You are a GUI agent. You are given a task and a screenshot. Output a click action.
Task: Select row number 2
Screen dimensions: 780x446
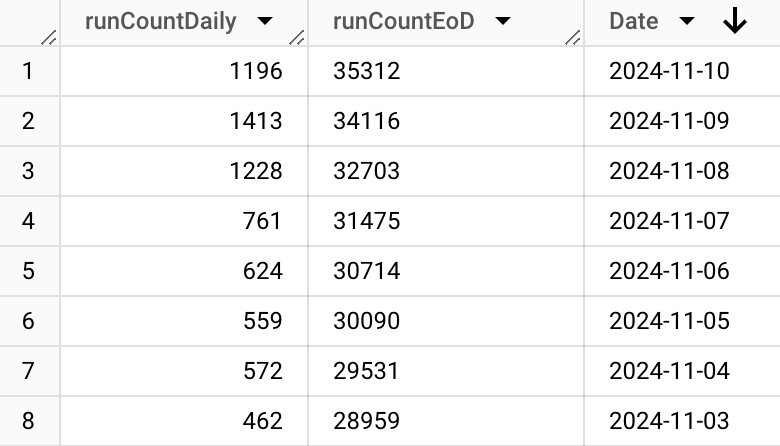[29, 121]
